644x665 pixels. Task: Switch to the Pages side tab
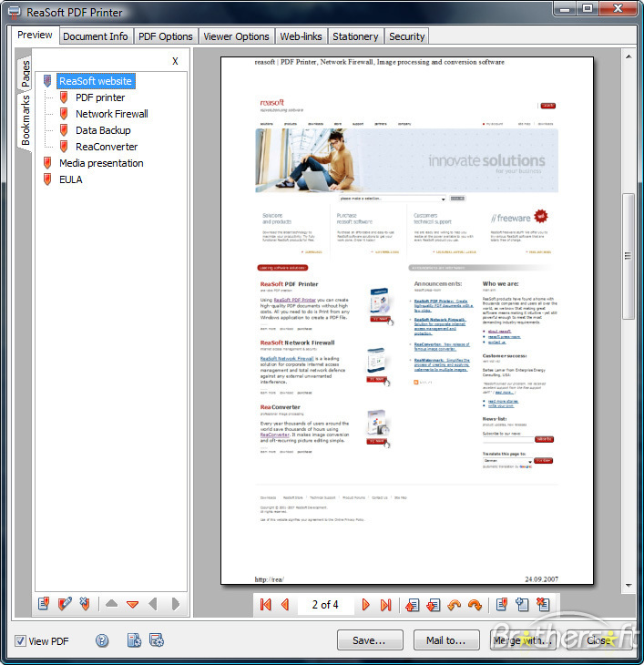coord(25,74)
